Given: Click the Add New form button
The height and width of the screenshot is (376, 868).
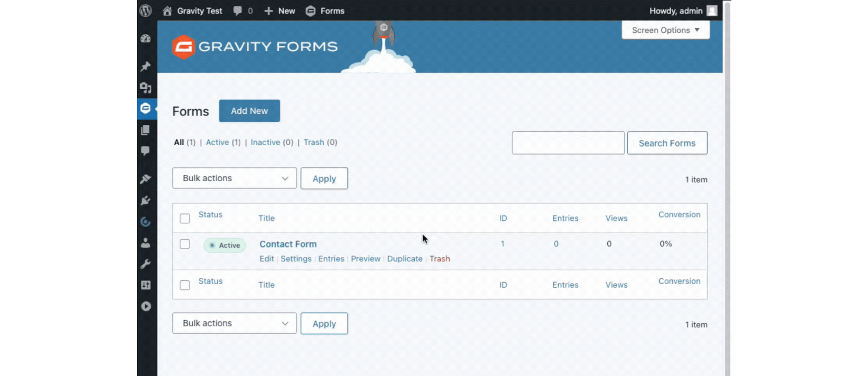Looking at the screenshot, I should (x=250, y=111).
